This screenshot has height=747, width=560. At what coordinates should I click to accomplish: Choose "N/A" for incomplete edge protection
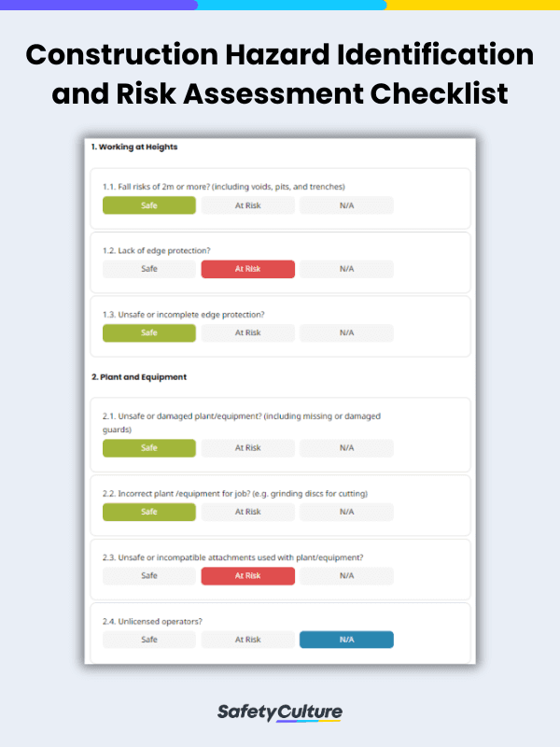coord(346,332)
